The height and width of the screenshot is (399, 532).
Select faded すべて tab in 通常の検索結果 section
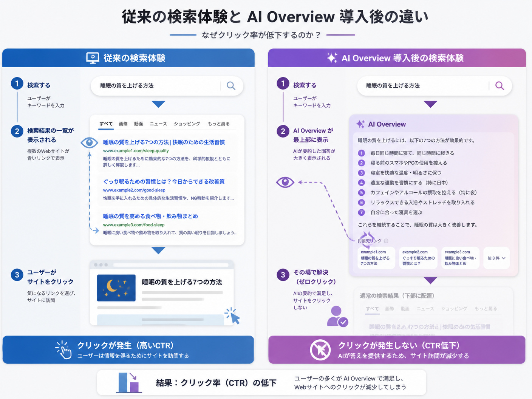point(372,309)
